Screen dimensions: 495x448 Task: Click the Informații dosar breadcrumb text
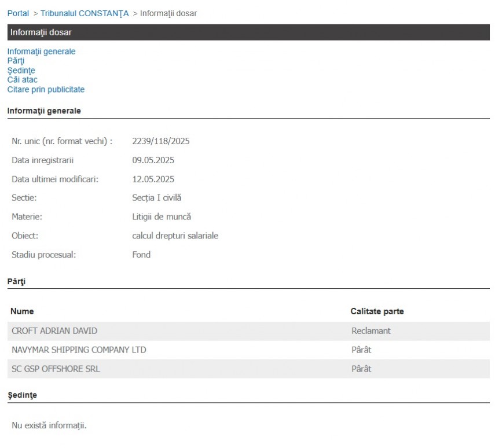coord(168,13)
